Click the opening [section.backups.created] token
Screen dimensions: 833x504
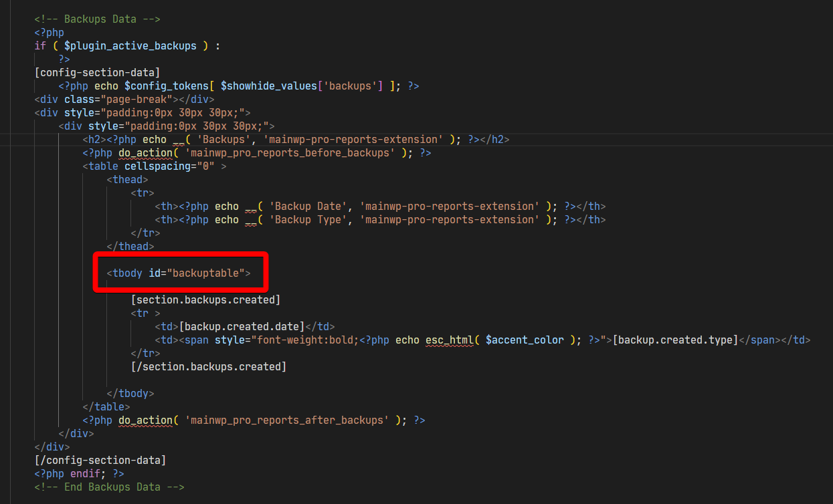(x=205, y=299)
